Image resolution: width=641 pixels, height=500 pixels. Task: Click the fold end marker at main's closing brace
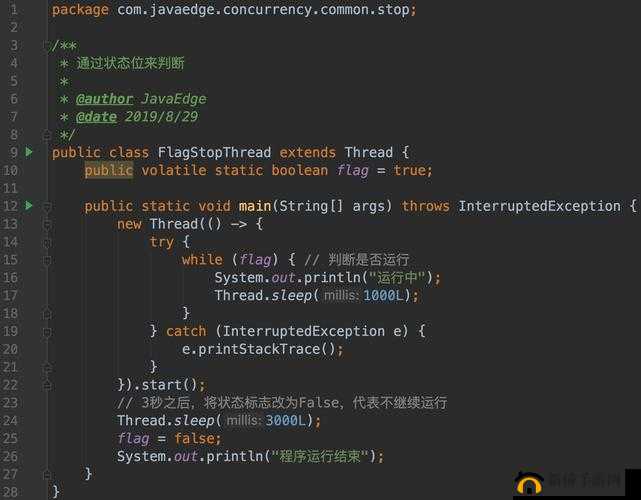pos(47,474)
